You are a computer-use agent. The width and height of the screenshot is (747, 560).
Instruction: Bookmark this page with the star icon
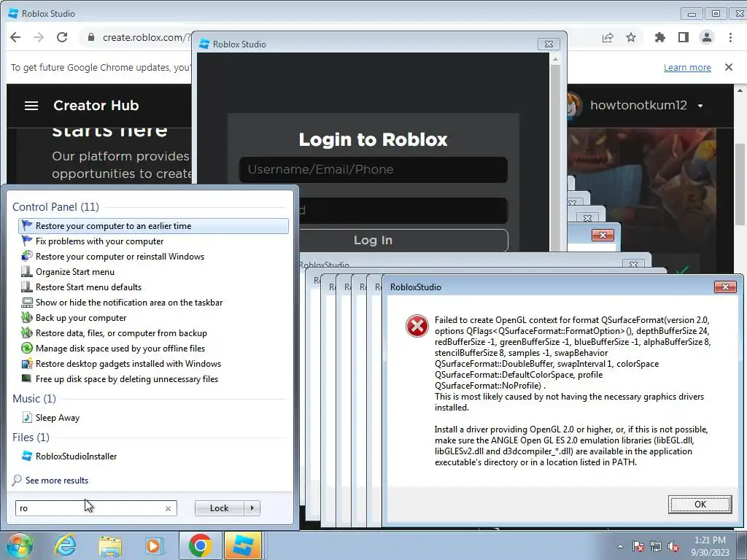[x=631, y=38]
